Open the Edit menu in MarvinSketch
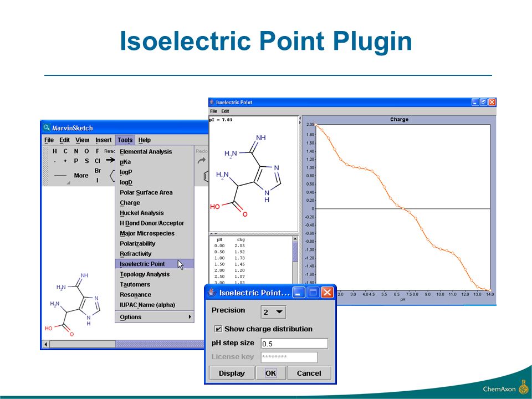 point(64,140)
